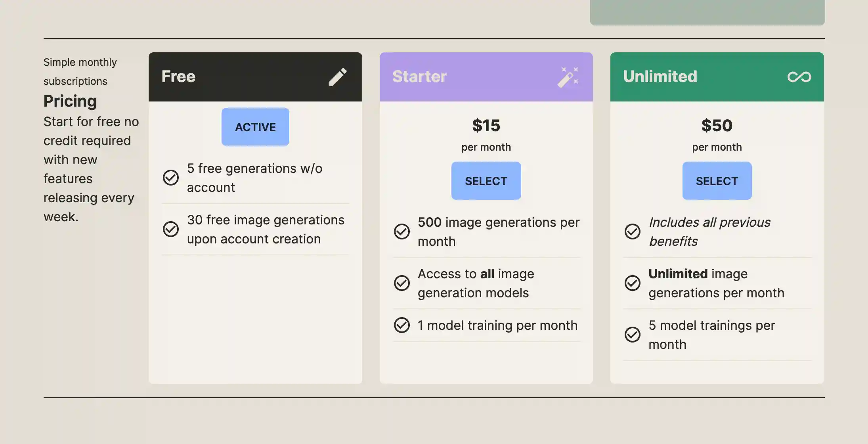Click checkmark beside 30 free image generations
Screen dimensions: 868x444
[x=170, y=229]
